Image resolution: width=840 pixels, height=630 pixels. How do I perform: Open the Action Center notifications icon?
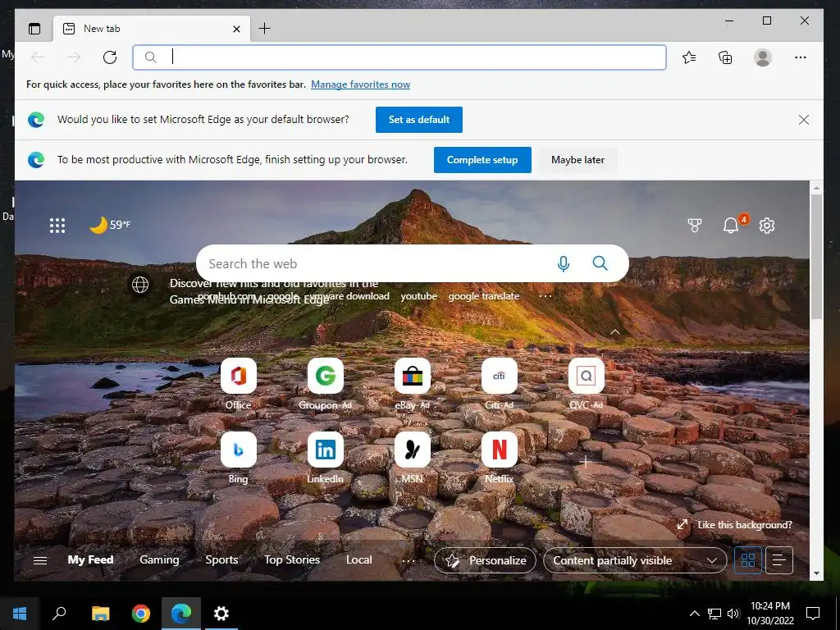(x=813, y=613)
